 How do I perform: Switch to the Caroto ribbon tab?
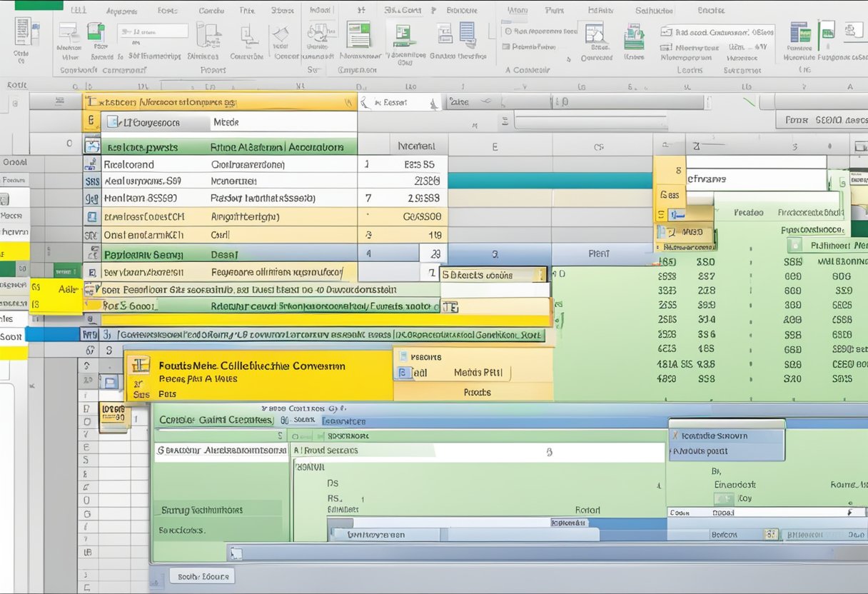click(x=211, y=11)
